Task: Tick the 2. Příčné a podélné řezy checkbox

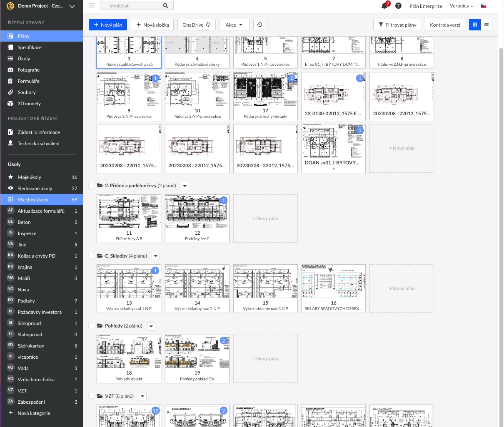Action: pyautogui.click(x=91, y=186)
